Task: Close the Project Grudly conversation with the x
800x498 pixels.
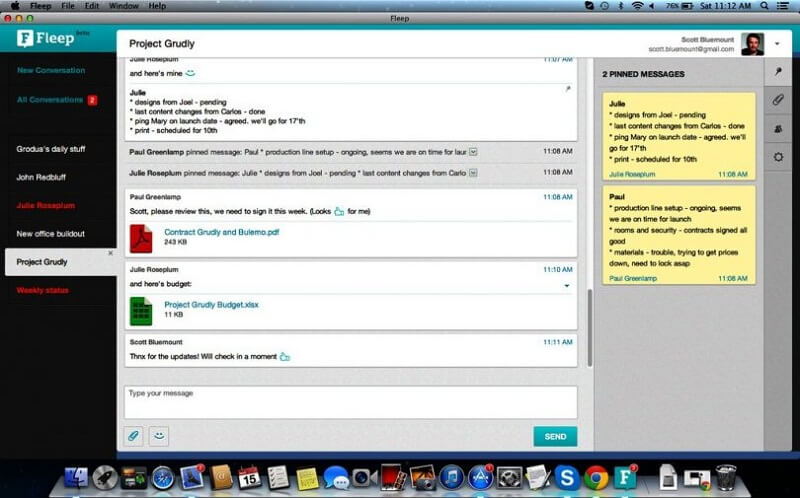Action: tap(110, 253)
